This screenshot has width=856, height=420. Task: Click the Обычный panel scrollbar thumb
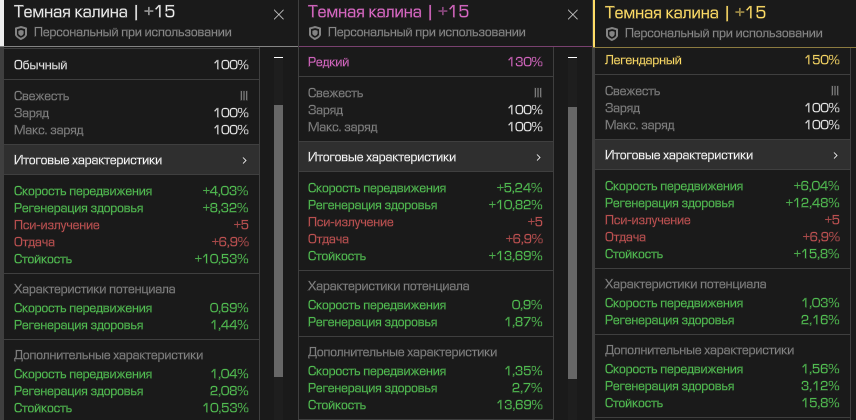278,241
